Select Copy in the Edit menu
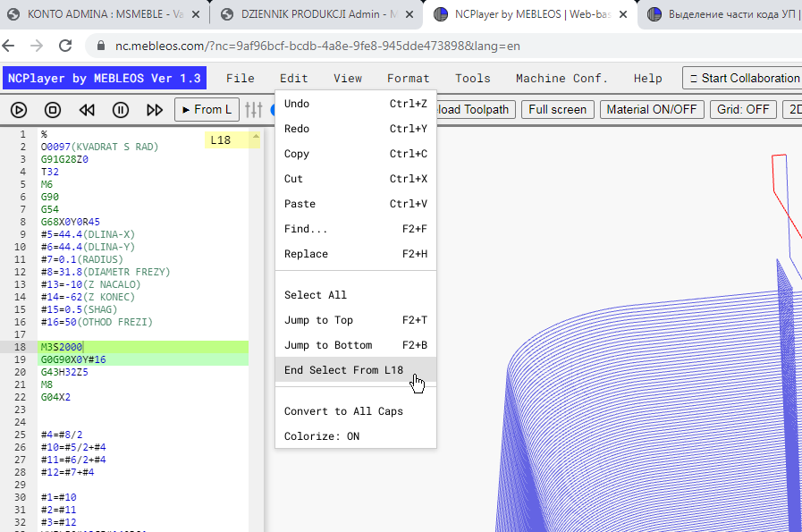 click(x=356, y=154)
